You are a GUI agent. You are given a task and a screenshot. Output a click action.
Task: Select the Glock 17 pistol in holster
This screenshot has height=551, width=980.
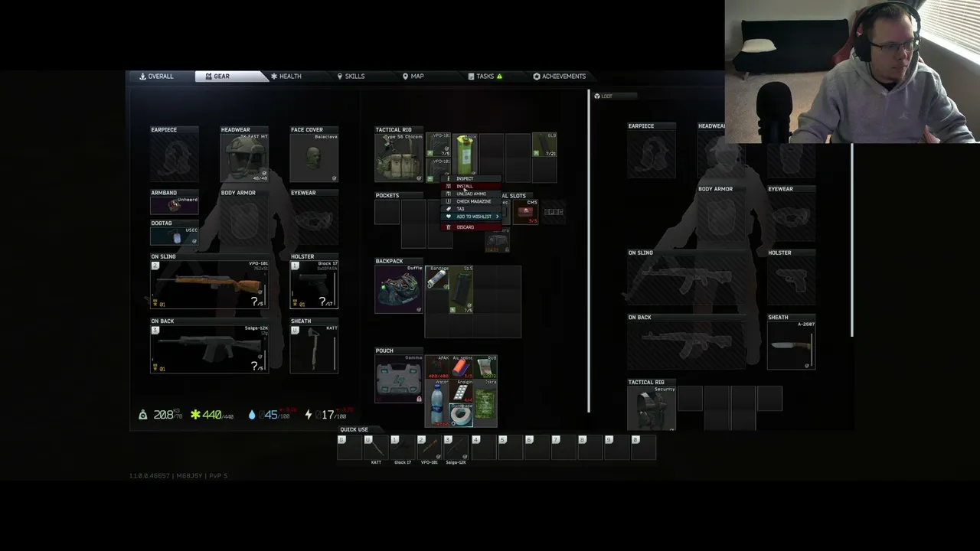point(314,285)
